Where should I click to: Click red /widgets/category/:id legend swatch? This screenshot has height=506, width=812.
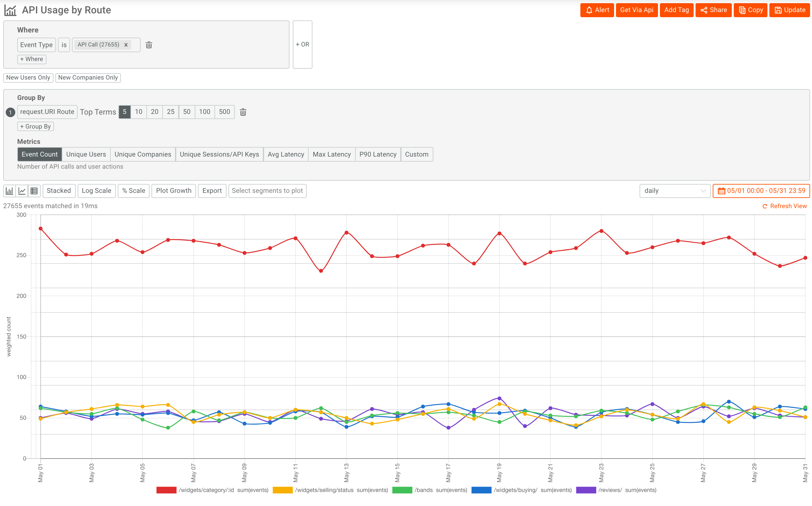166,490
